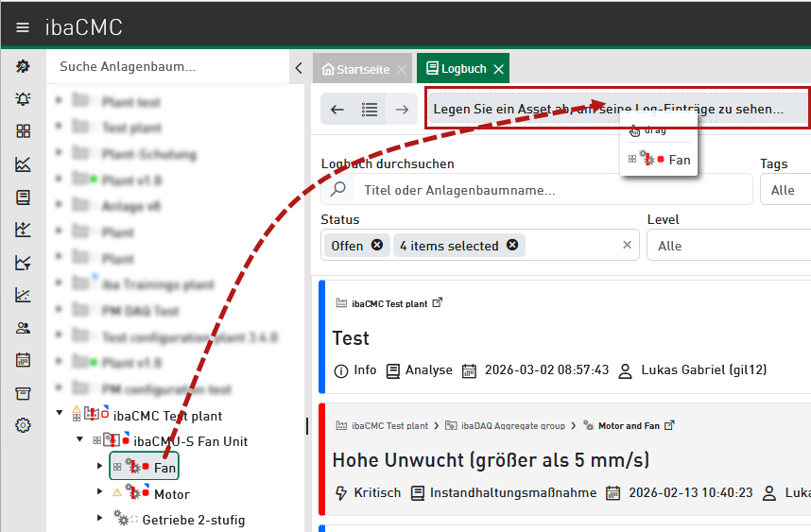
Task: Click ibaCMC Test plant breadcrumb in Test entry
Action: click(x=389, y=304)
